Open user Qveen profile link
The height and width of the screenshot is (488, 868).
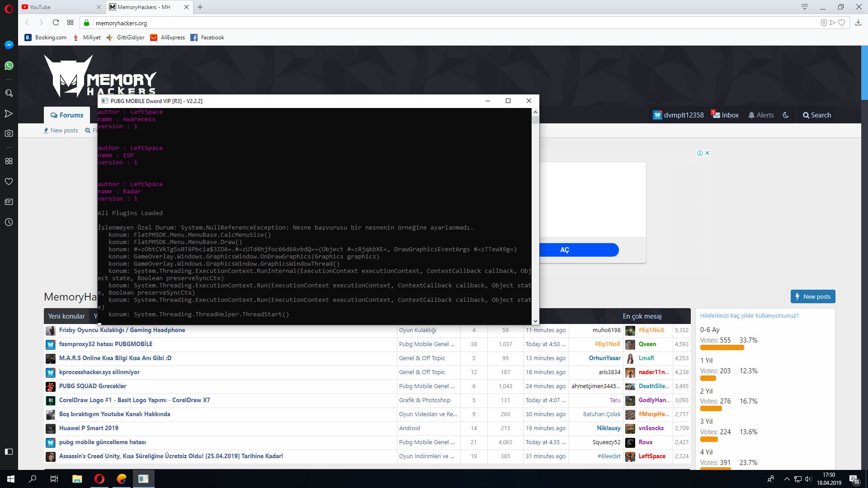pyautogui.click(x=647, y=344)
